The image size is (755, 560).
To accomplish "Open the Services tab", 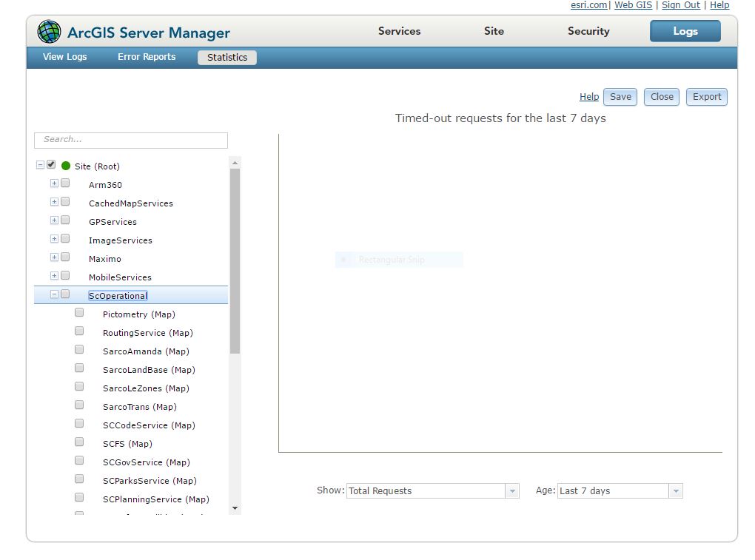I will coord(399,31).
